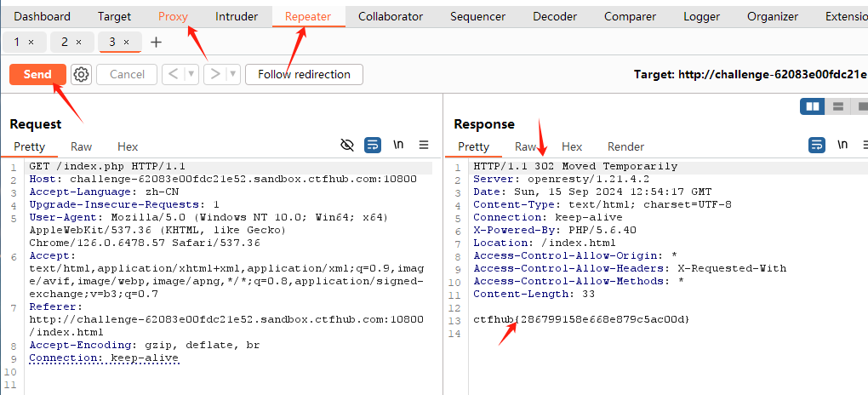The width and height of the screenshot is (868, 395).
Task: Toggle non-printable \n display in Response
Action: [842, 145]
